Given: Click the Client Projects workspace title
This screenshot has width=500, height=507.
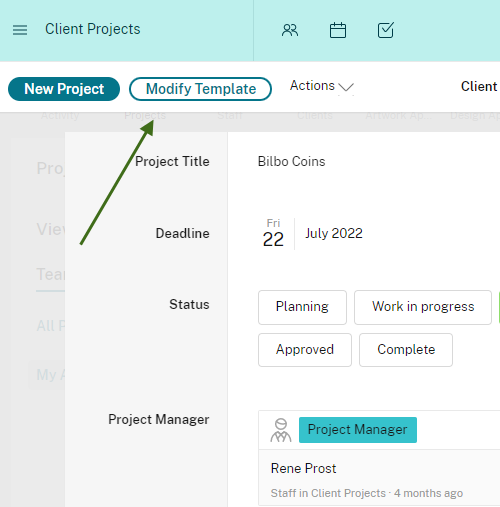Looking at the screenshot, I should [x=93, y=29].
